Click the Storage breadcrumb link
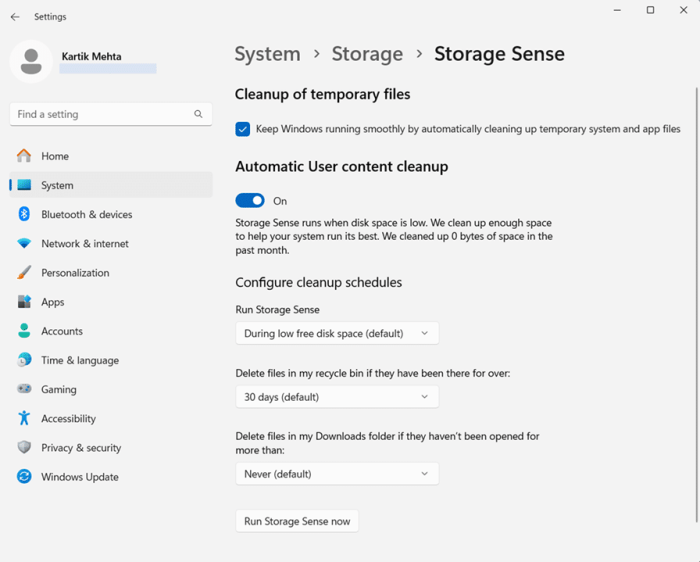 click(367, 54)
